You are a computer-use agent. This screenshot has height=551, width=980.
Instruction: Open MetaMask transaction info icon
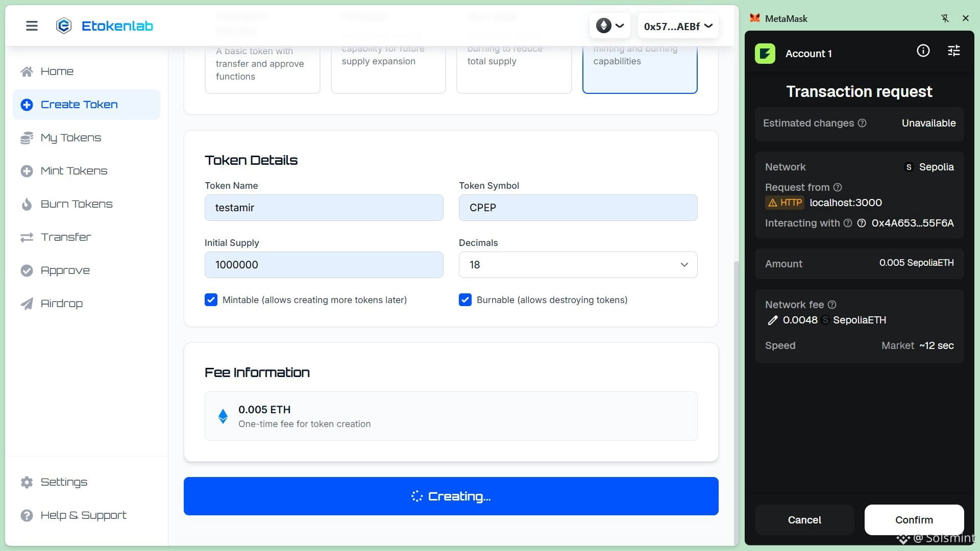coord(923,51)
